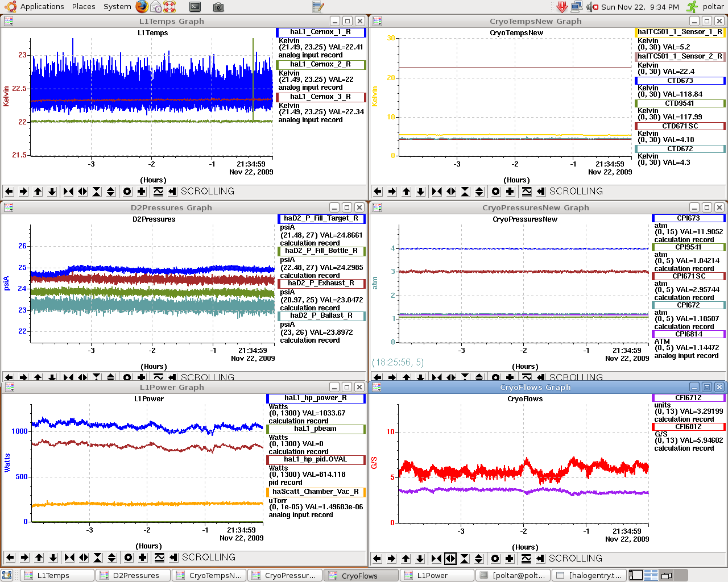Viewport: 728px width, 582px height.
Task: Switch to CryoTempsN... in the taskbar
Action: 209,575
